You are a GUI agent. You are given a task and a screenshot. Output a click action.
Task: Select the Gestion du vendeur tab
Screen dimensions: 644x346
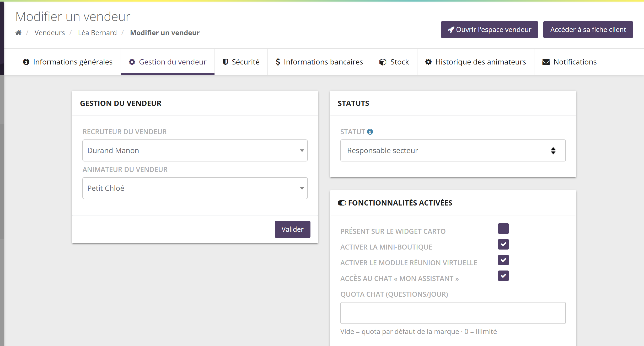168,62
